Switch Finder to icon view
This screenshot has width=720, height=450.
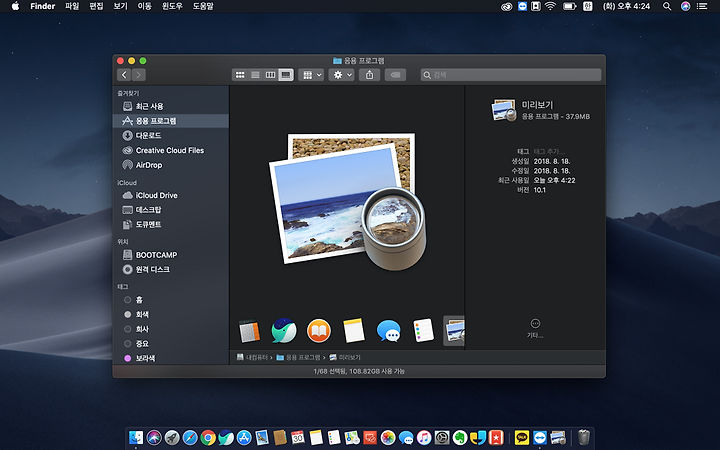(x=240, y=75)
